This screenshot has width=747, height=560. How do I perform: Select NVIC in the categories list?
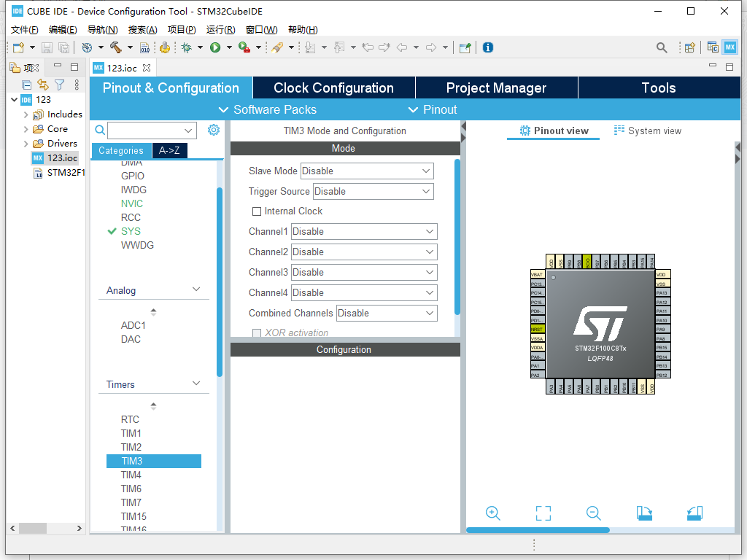click(132, 203)
